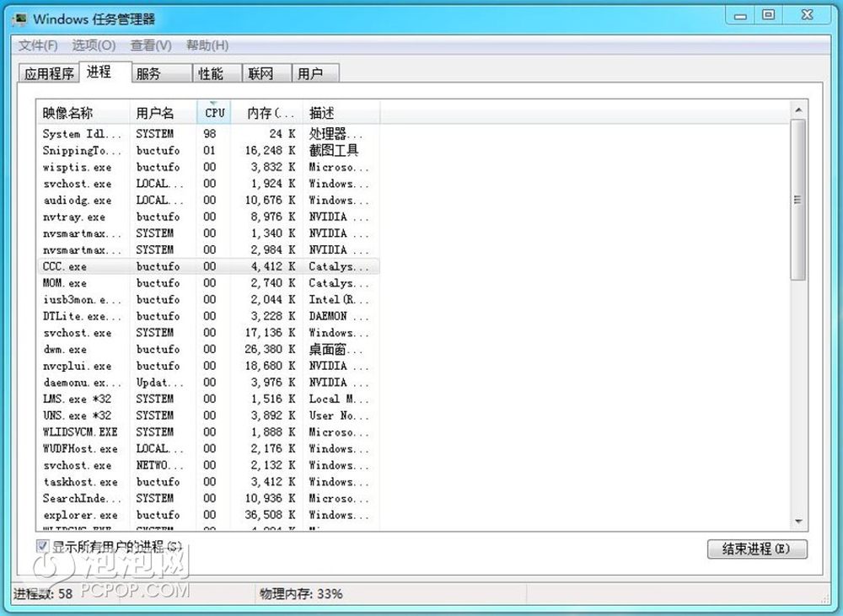Screen dimensions: 843x616
Task: Sort by 用户名 column header
Action: coord(163,113)
